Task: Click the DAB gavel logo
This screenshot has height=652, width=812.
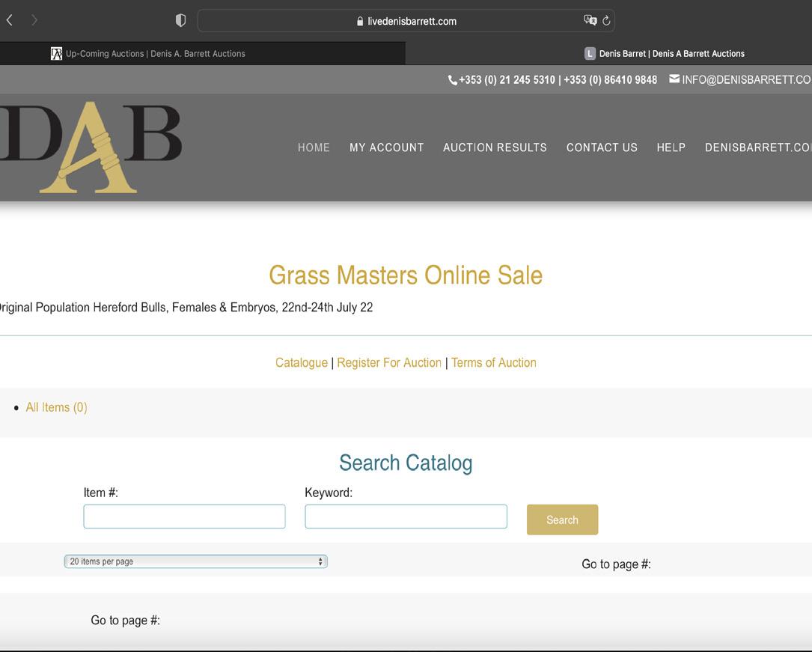Action: [91, 147]
